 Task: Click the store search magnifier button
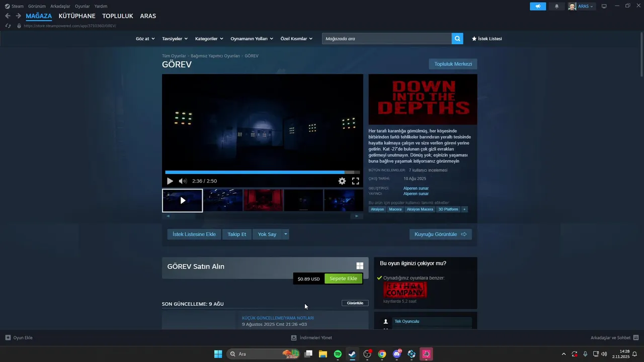click(x=457, y=39)
